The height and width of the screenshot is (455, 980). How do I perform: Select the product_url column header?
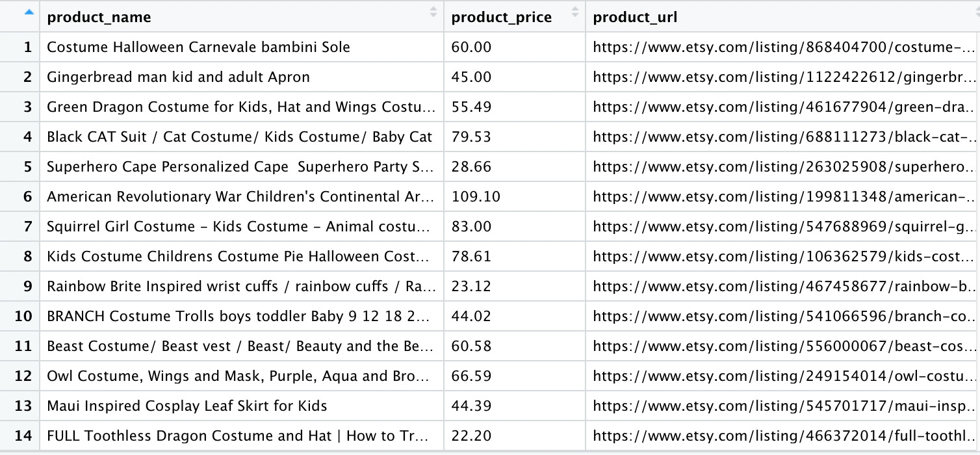pyautogui.click(x=782, y=17)
